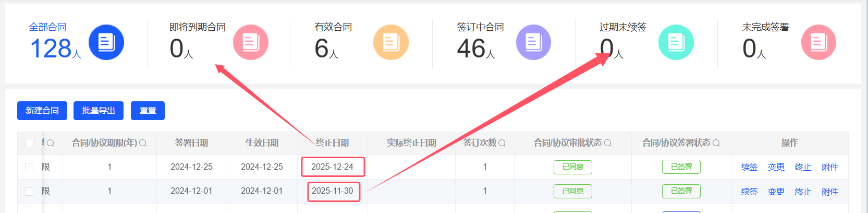Click 变更 in the 2025-12-24 row

(776, 167)
